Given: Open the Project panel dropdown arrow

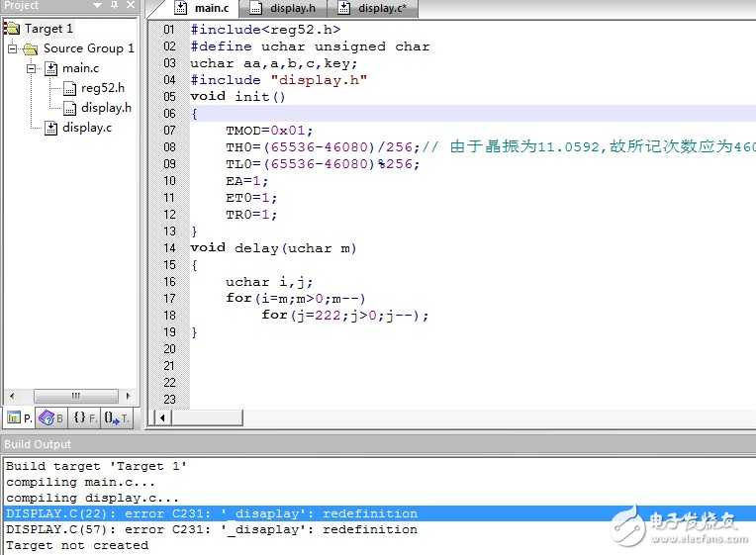Looking at the screenshot, I should click(97, 5).
